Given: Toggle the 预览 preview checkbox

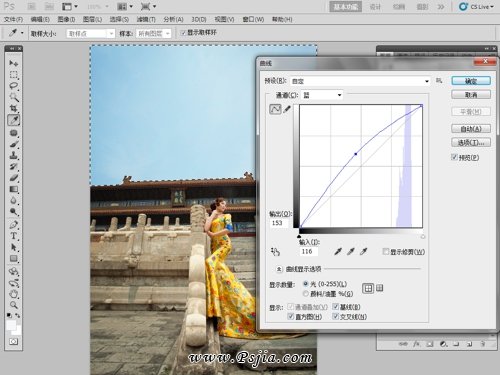Looking at the screenshot, I should pos(454,157).
